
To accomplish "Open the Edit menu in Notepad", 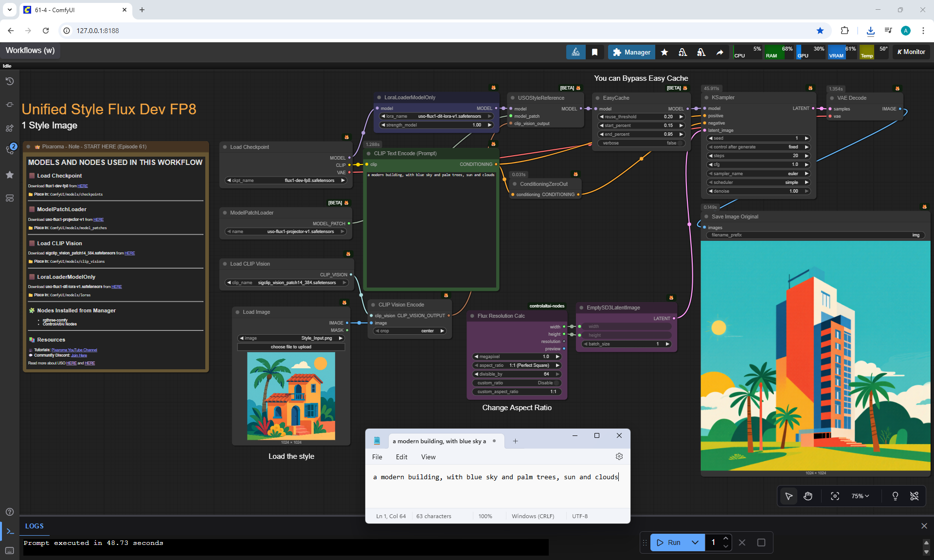I will 401,457.
